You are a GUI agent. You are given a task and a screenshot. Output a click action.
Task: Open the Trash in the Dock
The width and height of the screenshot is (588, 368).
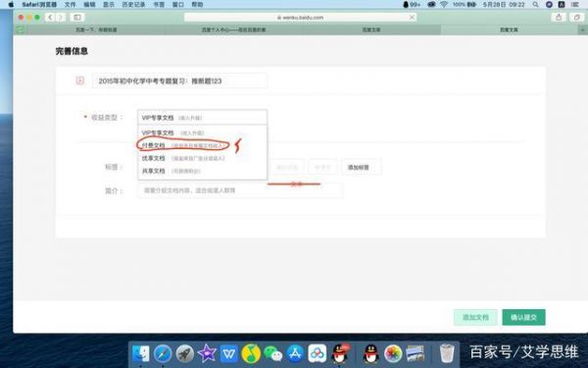pos(447,353)
